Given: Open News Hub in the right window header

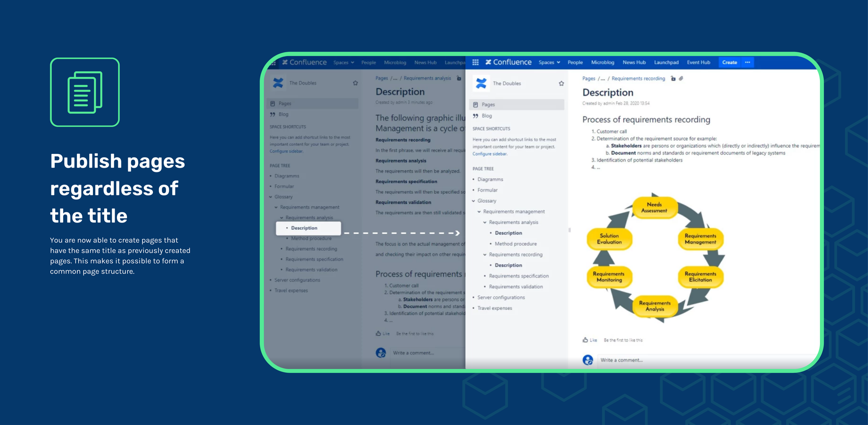Looking at the screenshot, I should coord(634,62).
